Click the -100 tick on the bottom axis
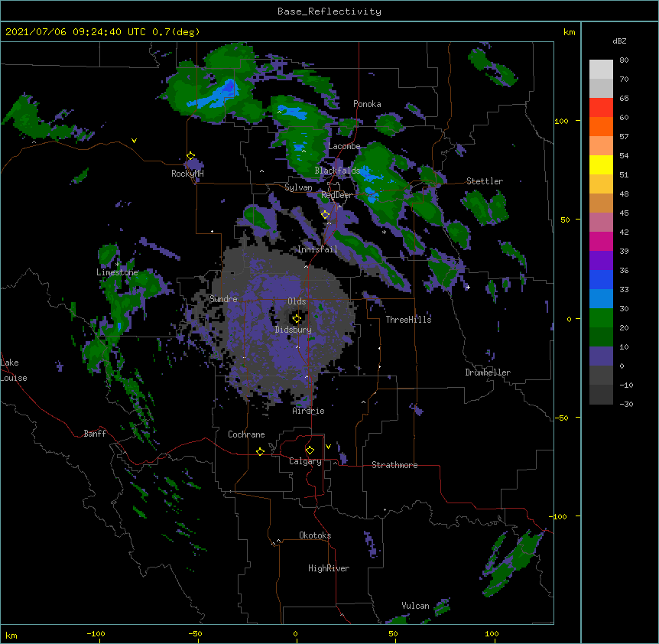This screenshot has width=659, height=644. tap(96, 633)
